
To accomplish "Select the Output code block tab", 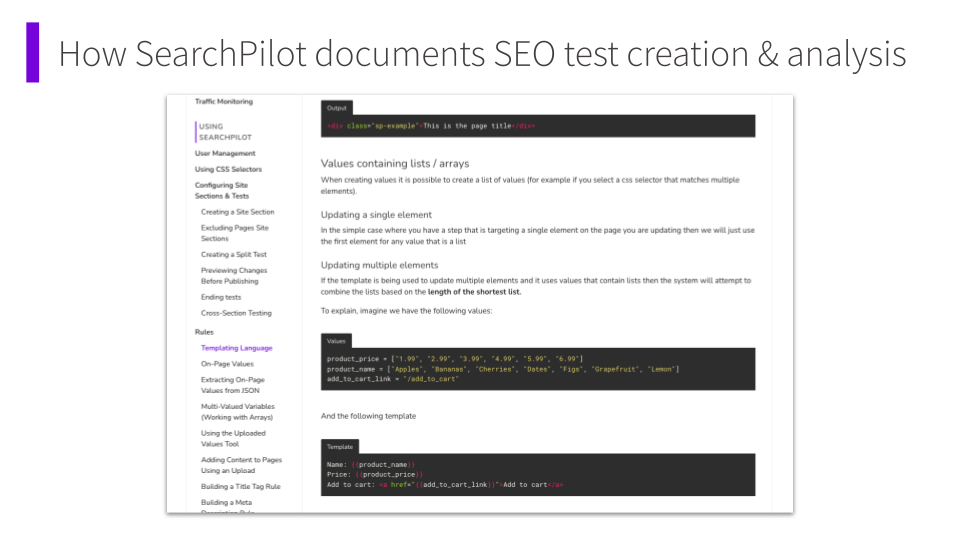I will (x=337, y=108).
